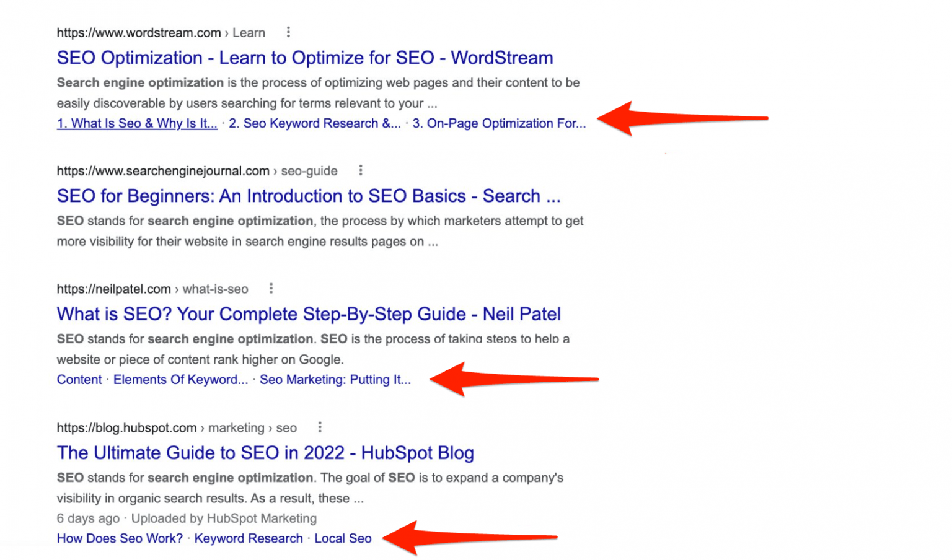Click the On-Page Optimization sitelink
This screenshot has height=560, width=952.
pyautogui.click(x=499, y=123)
